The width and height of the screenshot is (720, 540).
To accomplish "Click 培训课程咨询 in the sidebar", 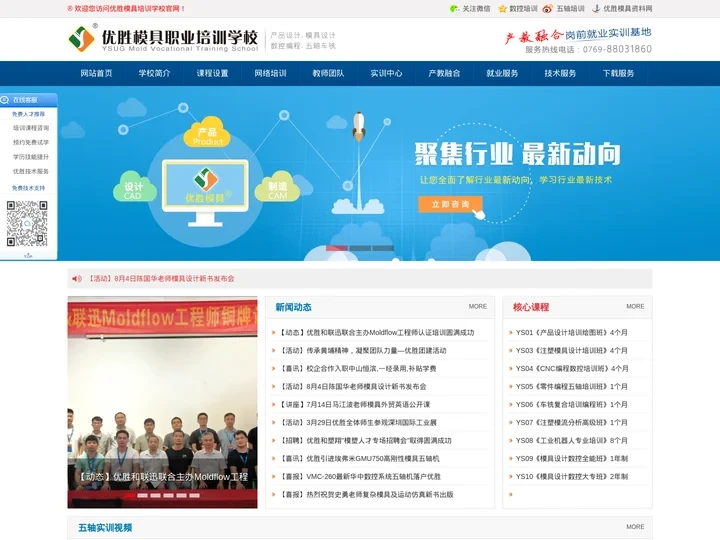I will click(x=31, y=128).
